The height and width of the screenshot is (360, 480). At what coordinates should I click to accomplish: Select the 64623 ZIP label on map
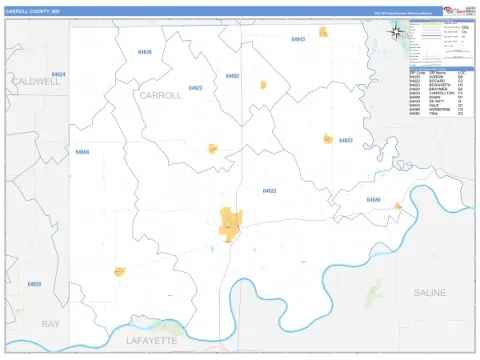click(x=346, y=140)
